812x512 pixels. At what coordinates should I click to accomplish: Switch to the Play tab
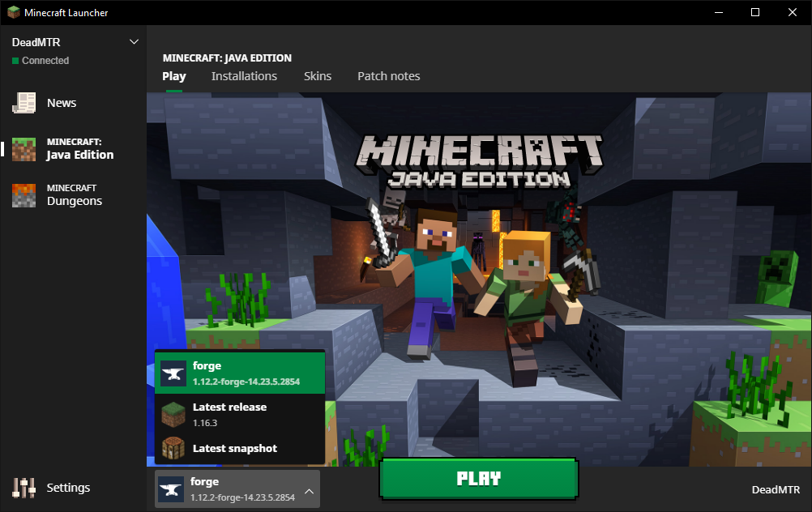pyautogui.click(x=174, y=76)
